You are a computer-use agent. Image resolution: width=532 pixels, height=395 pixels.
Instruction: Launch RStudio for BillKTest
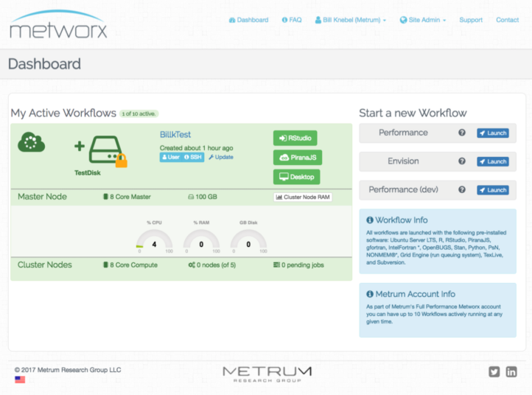tap(295, 138)
